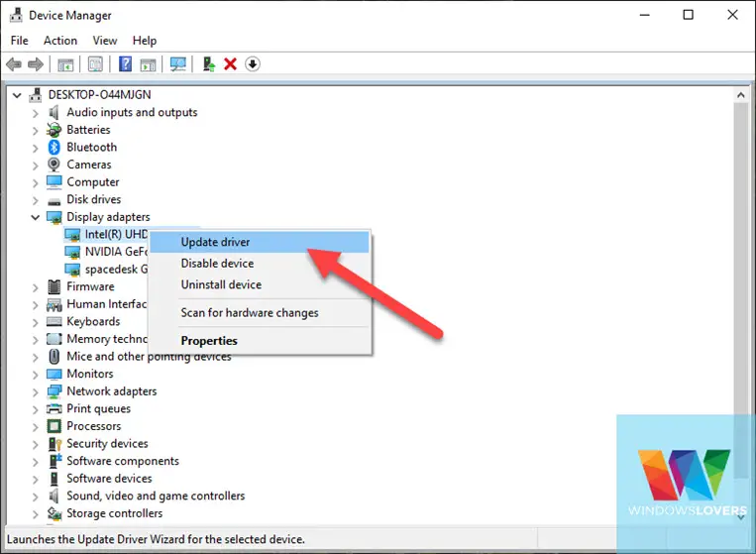
Task: Select the Software devices row
Action: click(109, 479)
